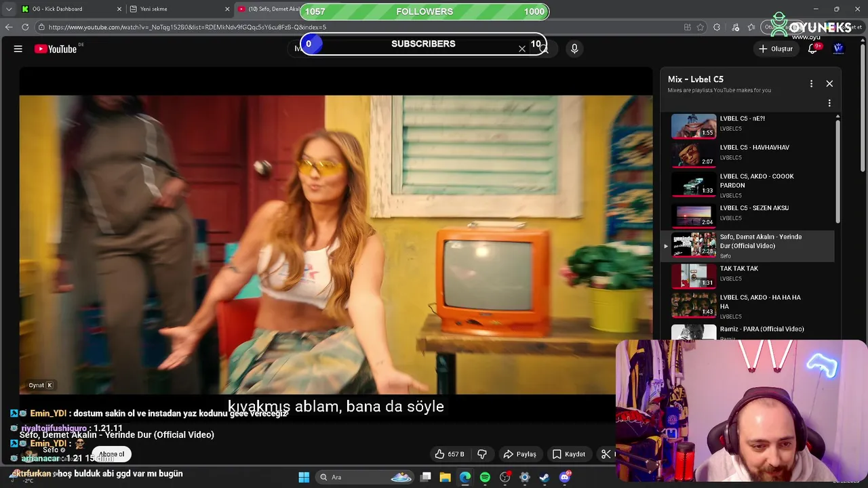Click the taskbar Ara search box

(x=366, y=477)
